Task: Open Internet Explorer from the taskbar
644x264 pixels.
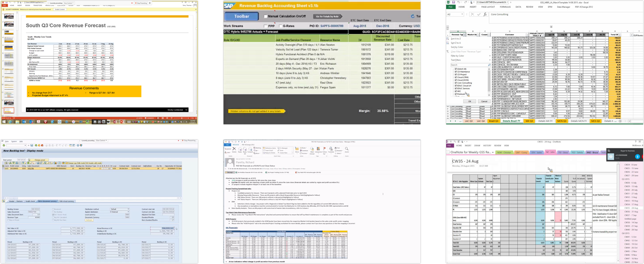Action: tap(11, 122)
